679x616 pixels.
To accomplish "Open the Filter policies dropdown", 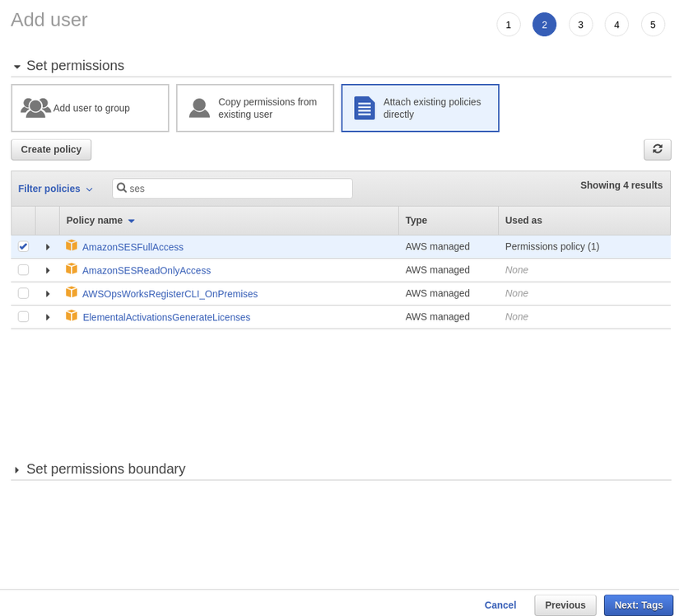I will (55, 189).
